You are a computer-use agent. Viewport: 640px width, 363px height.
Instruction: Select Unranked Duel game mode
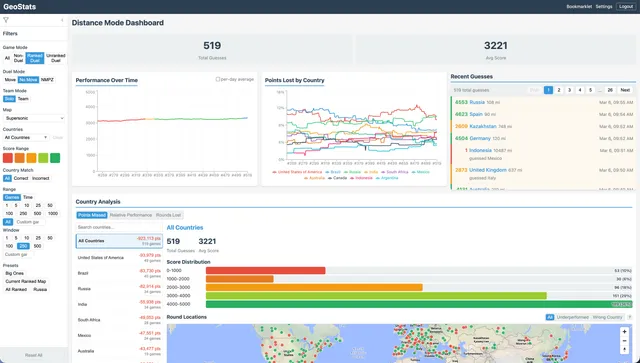pyautogui.click(x=56, y=58)
